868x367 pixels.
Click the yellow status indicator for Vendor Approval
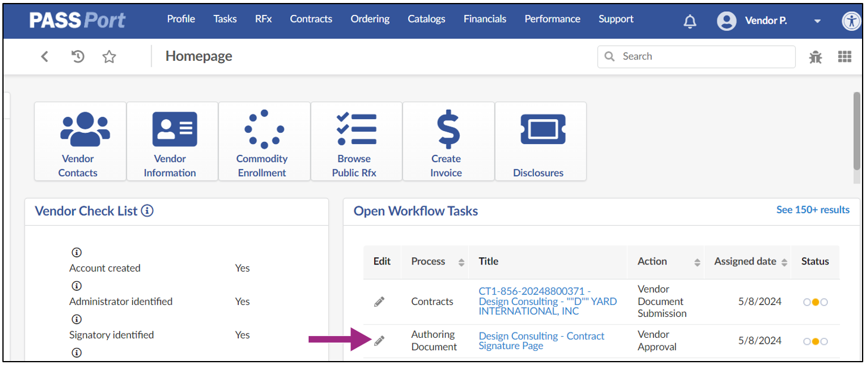coord(815,341)
